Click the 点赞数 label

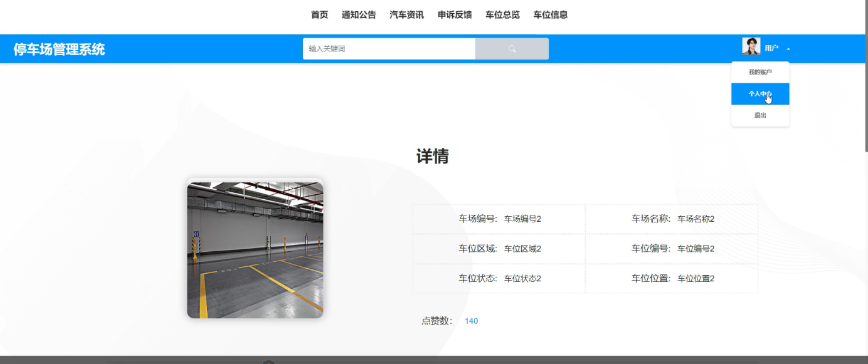coord(437,321)
